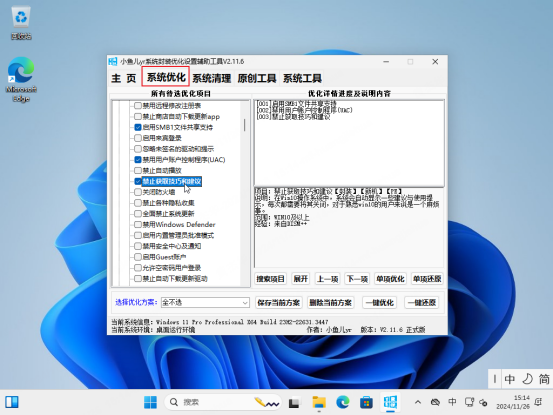Open Task View from the taskbar
Image resolution: width=553 pixels, height=415 pixels.
[294, 402]
